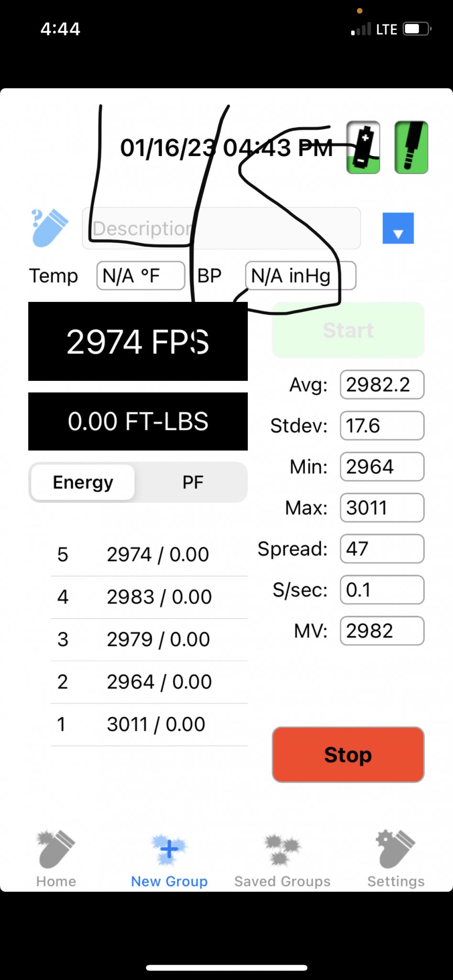Switch to the PF segment
Screen dimensions: 453x980
(x=193, y=482)
